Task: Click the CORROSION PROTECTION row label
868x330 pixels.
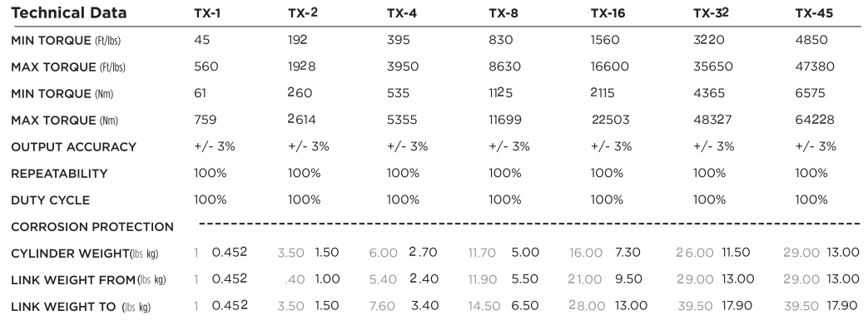Action: (92, 227)
